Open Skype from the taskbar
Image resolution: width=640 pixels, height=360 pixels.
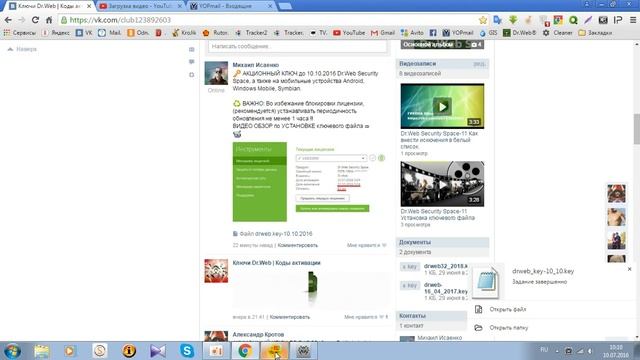[187, 351]
